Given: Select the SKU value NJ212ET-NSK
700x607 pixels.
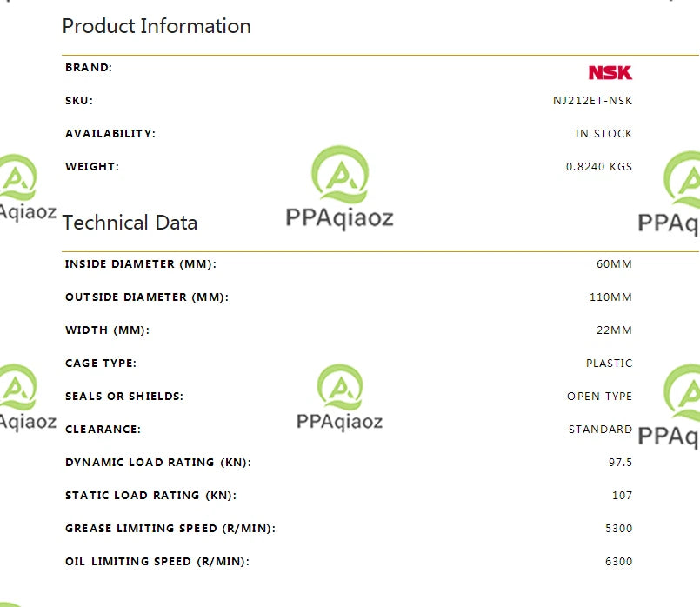Looking at the screenshot, I should click(592, 101).
